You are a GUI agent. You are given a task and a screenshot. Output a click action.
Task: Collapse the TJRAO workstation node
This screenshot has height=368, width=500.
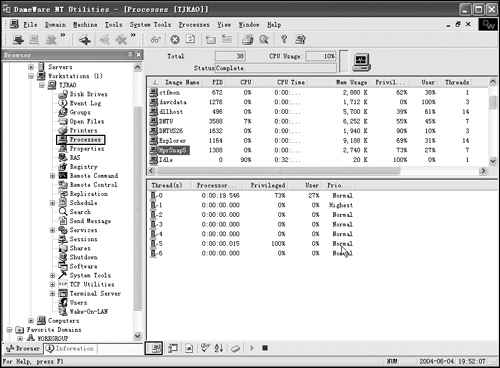(x=42, y=85)
